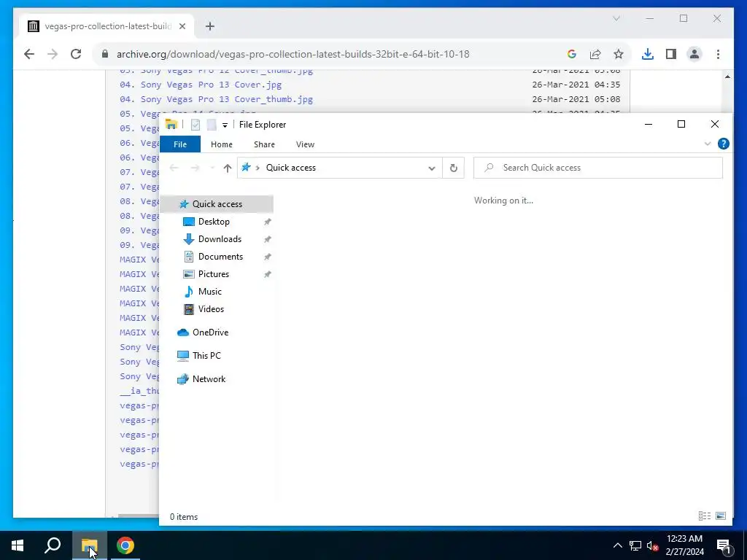
Task: Share this page icon in Chrome
Action: pyautogui.click(x=595, y=54)
